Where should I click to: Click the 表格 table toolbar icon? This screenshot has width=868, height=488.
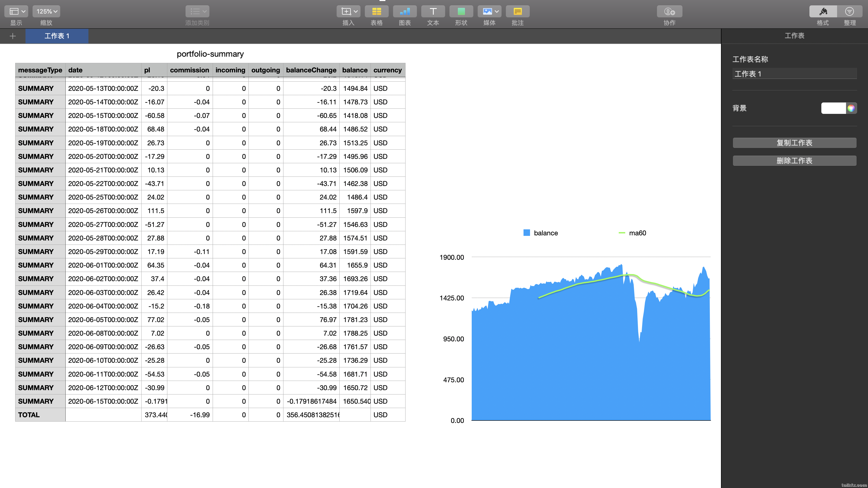(377, 11)
